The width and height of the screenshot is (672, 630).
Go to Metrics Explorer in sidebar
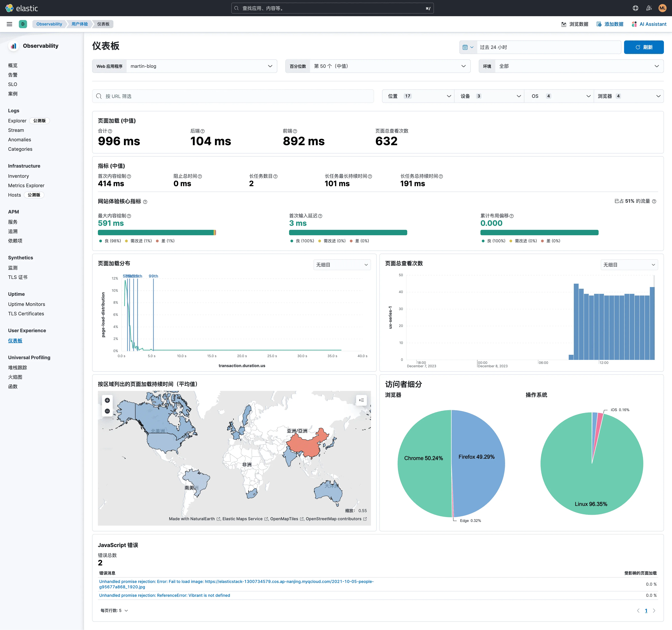click(x=26, y=185)
